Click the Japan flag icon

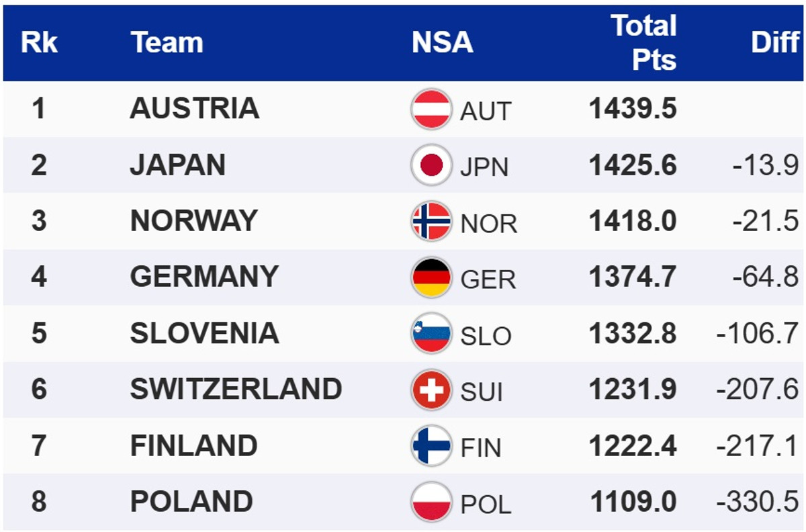pyautogui.click(x=431, y=165)
